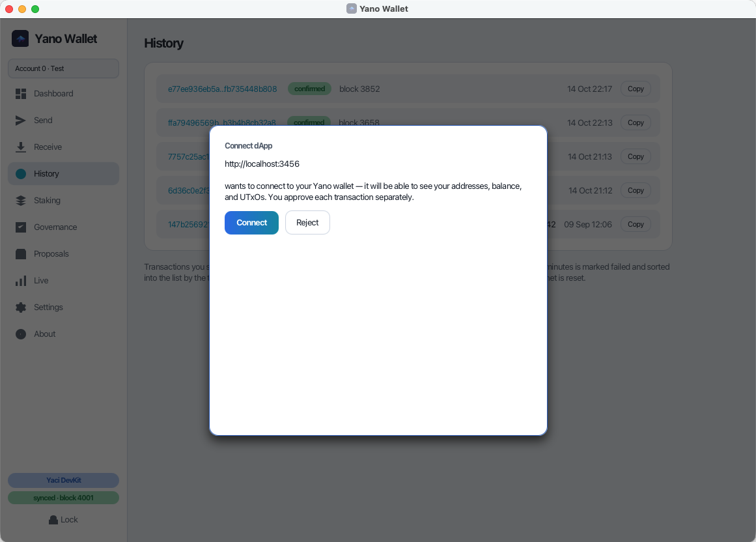Click the macOS fullscreen green button
Screen dimensions: 756x542
[x=35, y=9]
